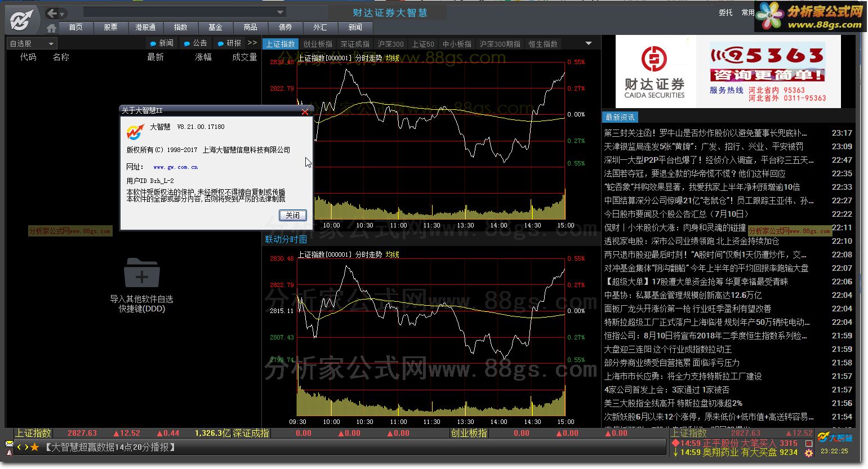Open news 今日股市要闻及个股公告汇总
Viewport: 868px width, 469px height.
coord(676,214)
